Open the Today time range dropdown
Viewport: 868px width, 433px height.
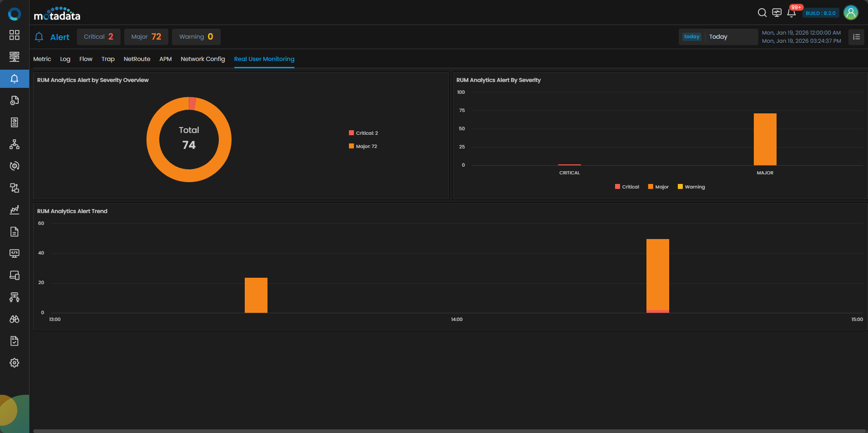coord(718,37)
